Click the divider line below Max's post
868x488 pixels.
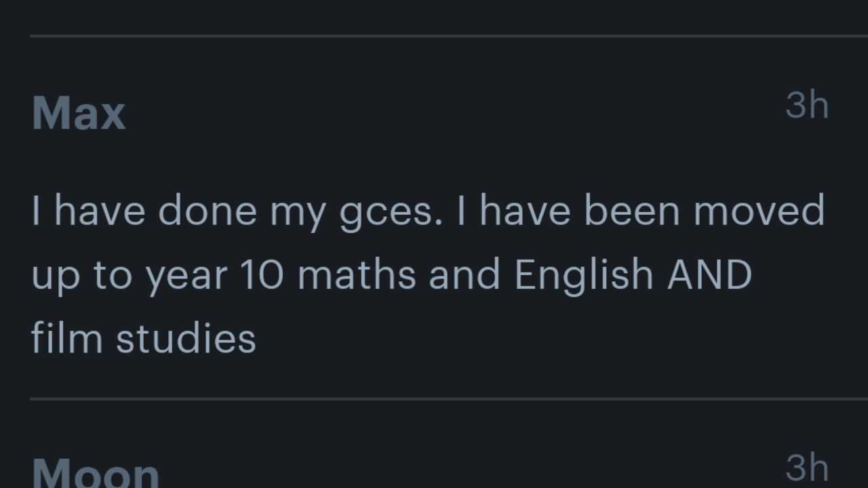(x=449, y=399)
